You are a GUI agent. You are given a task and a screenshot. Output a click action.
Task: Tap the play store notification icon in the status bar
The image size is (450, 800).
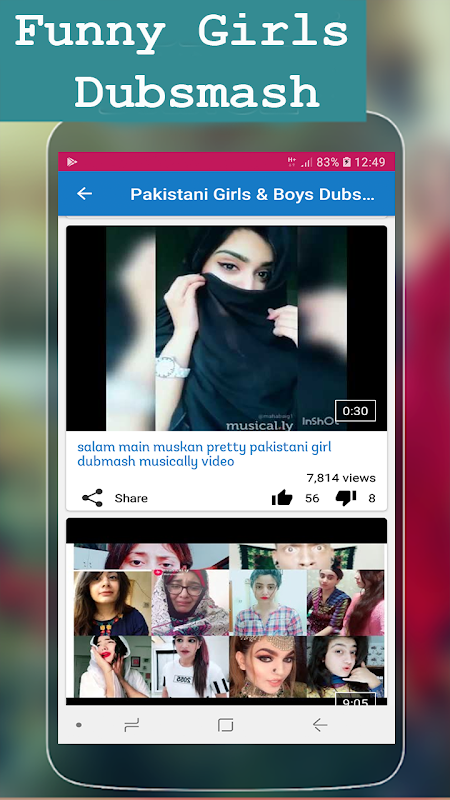tap(71, 162)
